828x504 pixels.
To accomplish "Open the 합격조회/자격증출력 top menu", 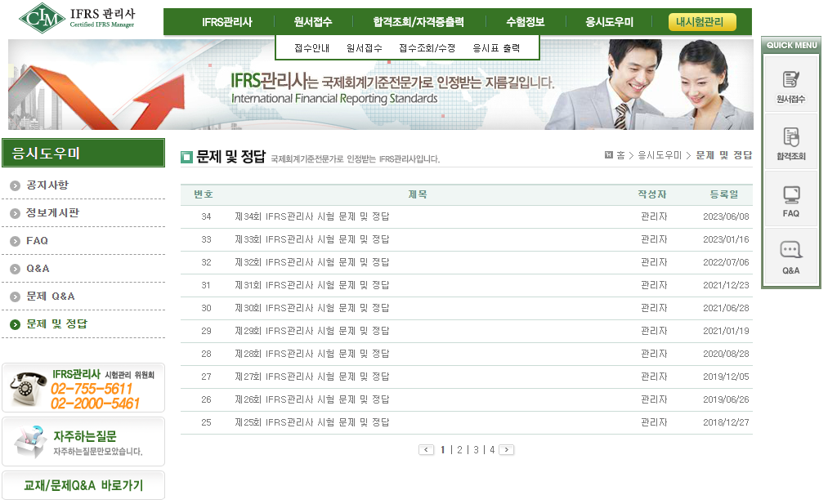I will (418, 22).
